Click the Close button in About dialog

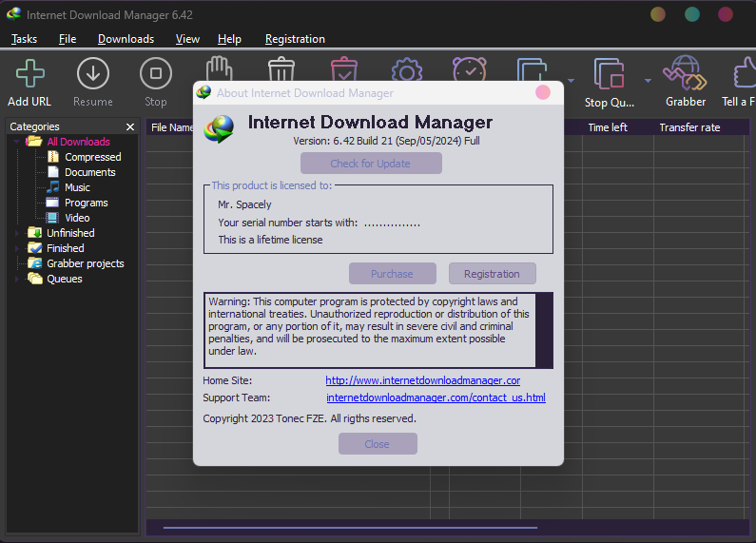tap(378, 444)
